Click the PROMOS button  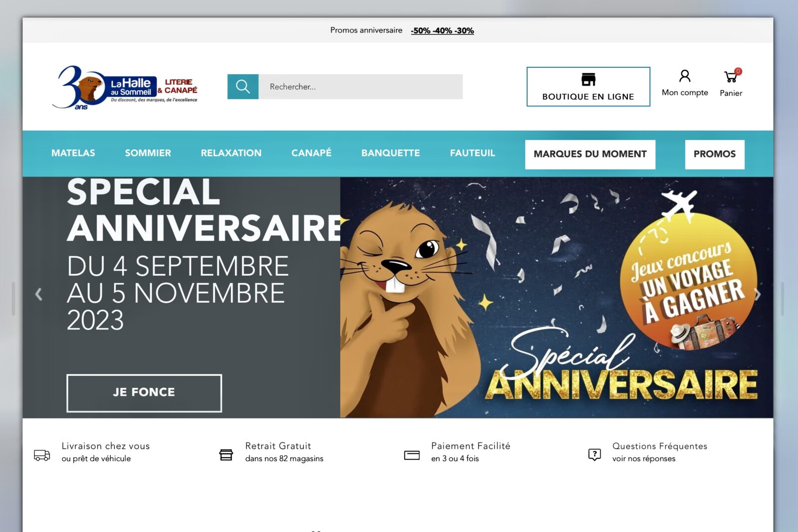(715, 154)
